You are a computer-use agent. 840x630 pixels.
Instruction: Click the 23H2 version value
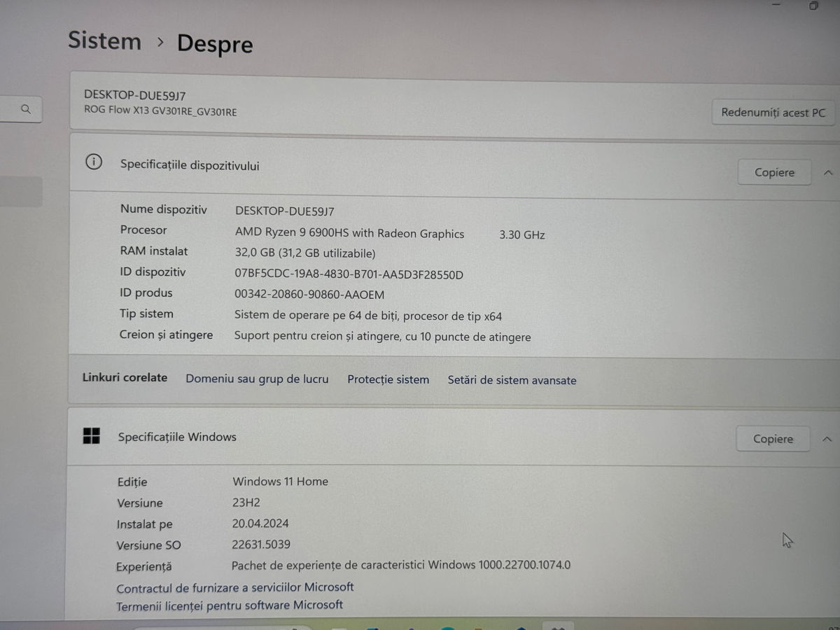click(x=246, y=503)
